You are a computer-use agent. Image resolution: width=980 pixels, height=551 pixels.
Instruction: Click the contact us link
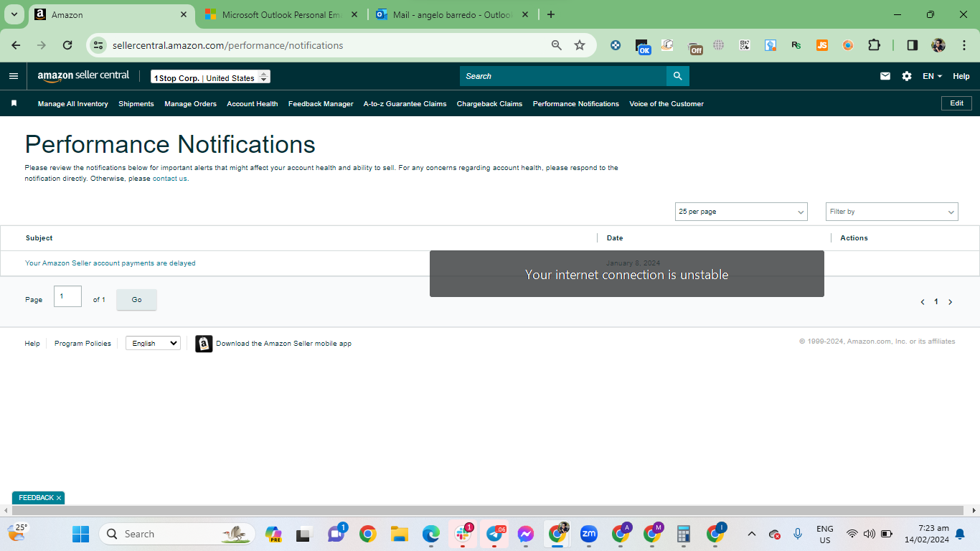pos(170,179)
